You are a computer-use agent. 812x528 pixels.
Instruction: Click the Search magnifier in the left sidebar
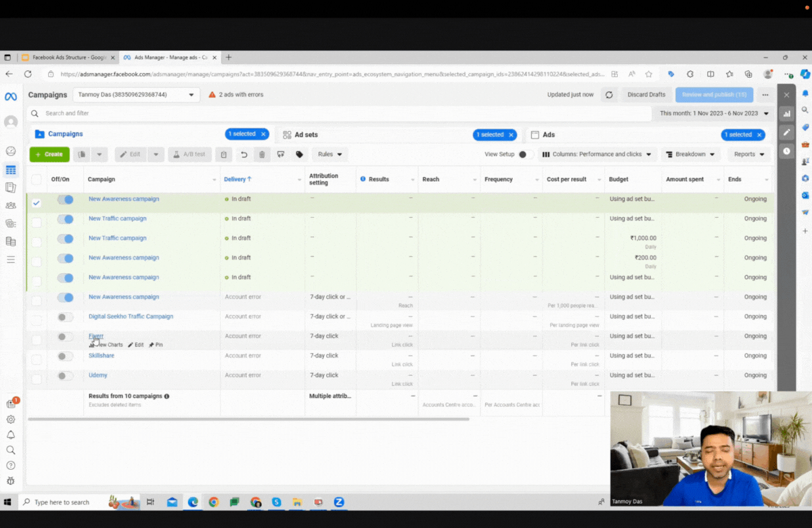[x=11, y=450]
